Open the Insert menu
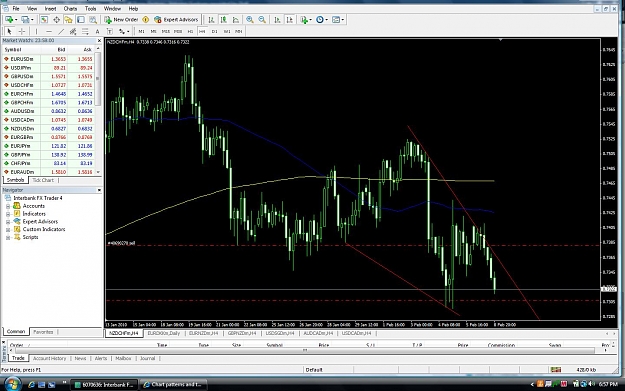The image size is (625, 391). (x=50, y=8)
